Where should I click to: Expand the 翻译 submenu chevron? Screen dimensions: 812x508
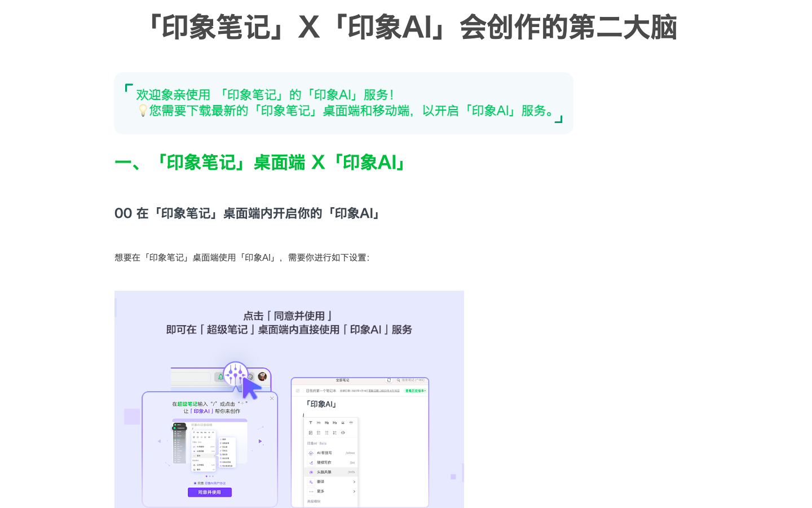click(354, 482)
